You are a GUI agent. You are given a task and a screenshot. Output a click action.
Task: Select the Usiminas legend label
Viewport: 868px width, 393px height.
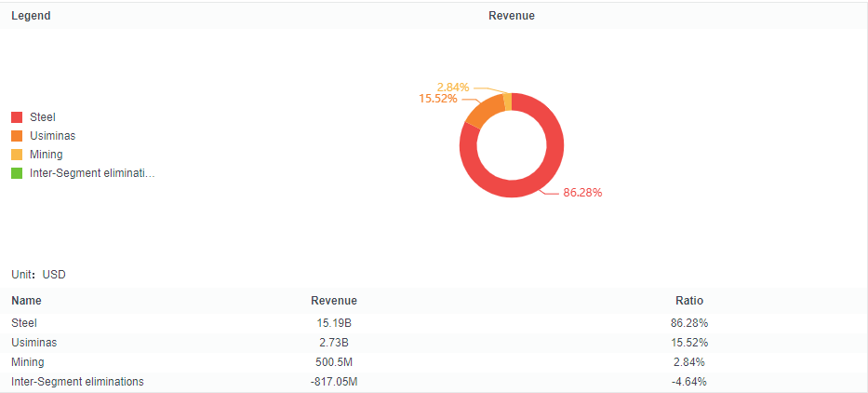(53, 136)
